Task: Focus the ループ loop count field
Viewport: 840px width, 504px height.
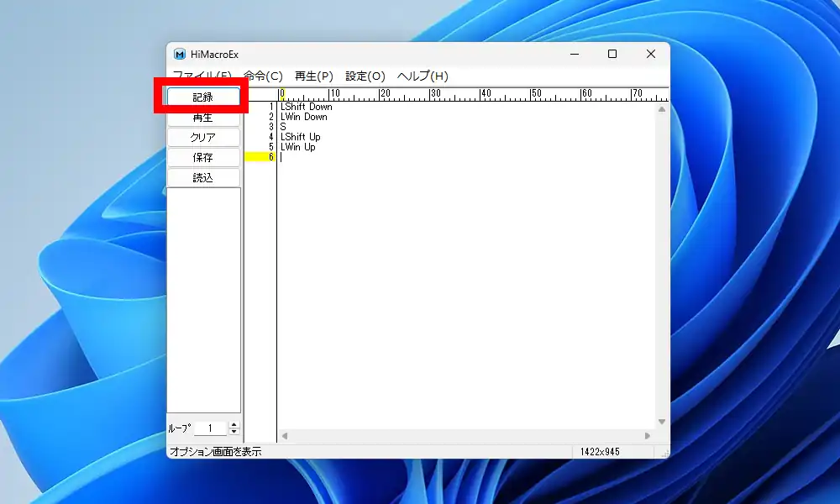Action: click(x=210, y=428)
